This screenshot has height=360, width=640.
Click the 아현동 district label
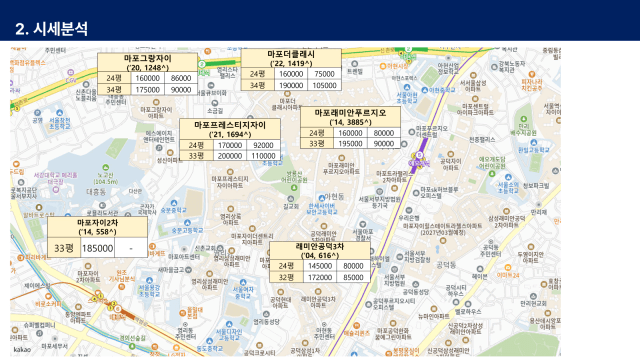click(x=335, y=197)
